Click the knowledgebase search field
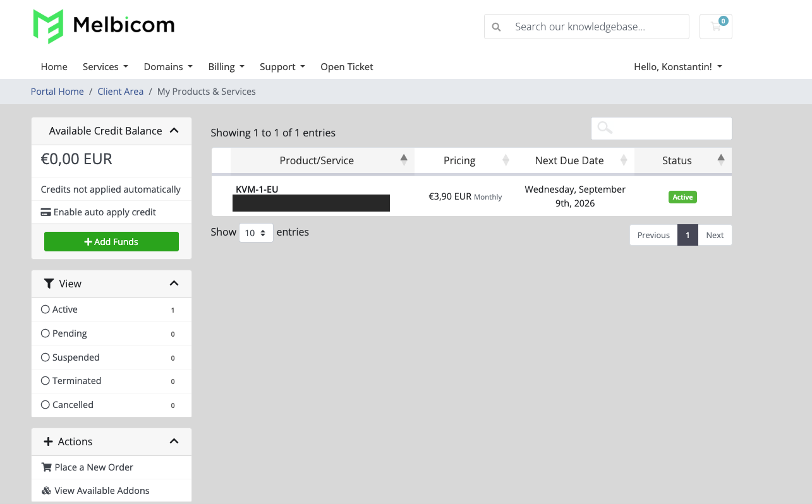 [x=586, y=27]
